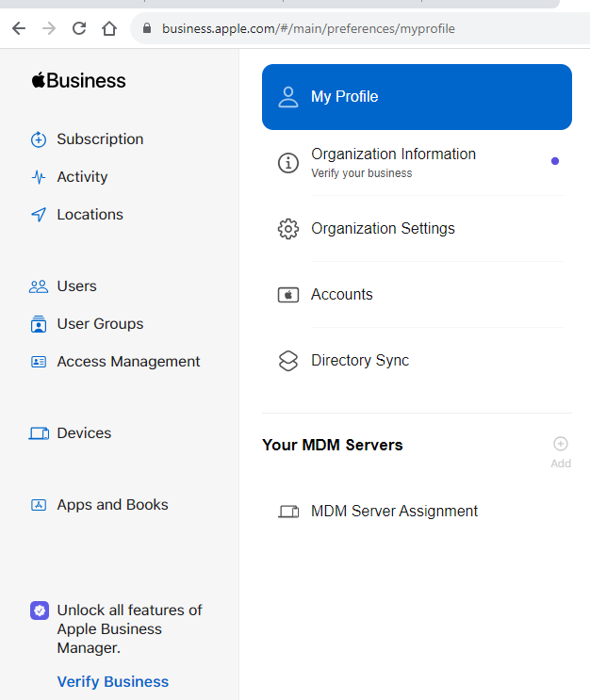This screenshot has width=590, height=700.
Task: Go back using browser back arrow
Action: (19, 28)
